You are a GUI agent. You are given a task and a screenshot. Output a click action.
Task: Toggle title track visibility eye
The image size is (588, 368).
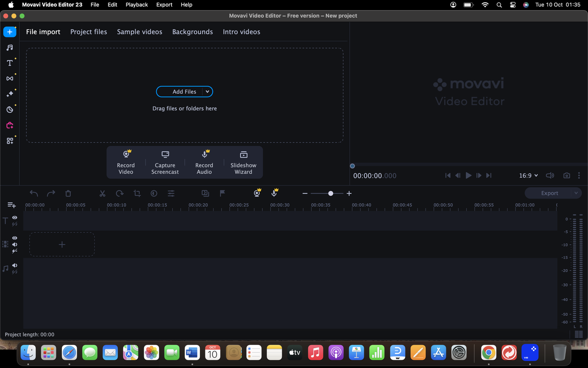[15, 218]
